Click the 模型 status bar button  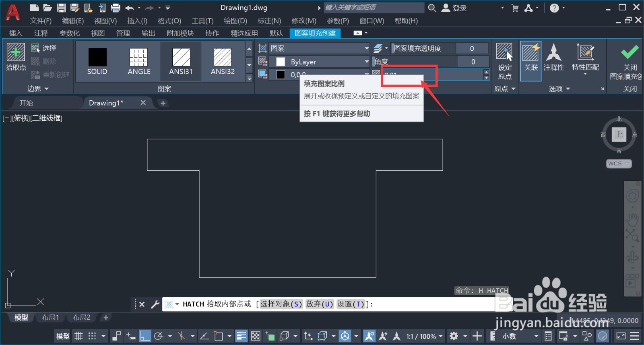tap(62, 336)
